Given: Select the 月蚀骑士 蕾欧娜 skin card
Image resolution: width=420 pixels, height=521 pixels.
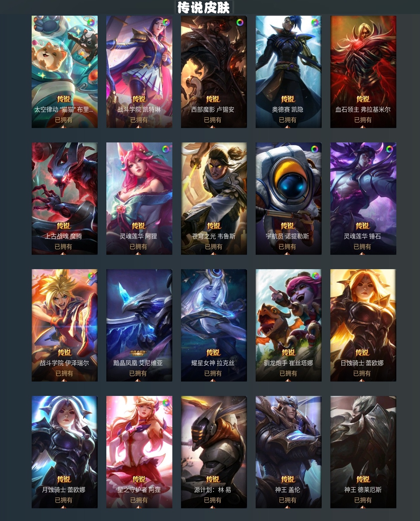Looking at the screenshot, I should pos(65,452).
